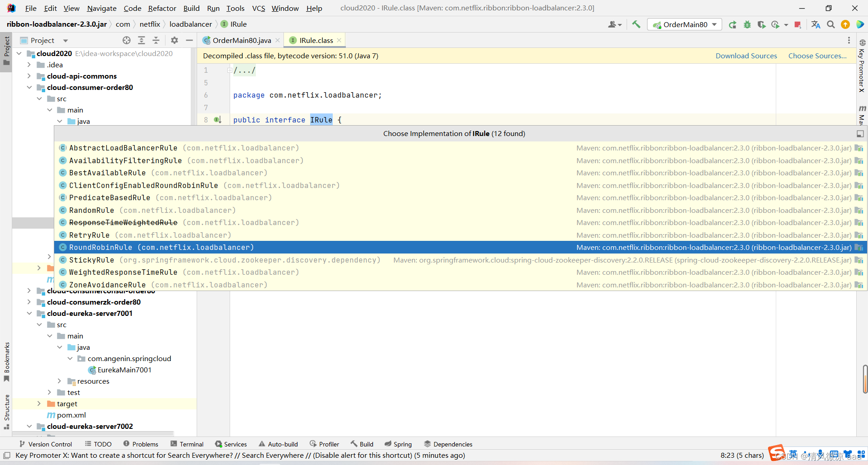Screen dimensions: 868x465
Task: Open Structure side tool window
Action: point(6,412)
